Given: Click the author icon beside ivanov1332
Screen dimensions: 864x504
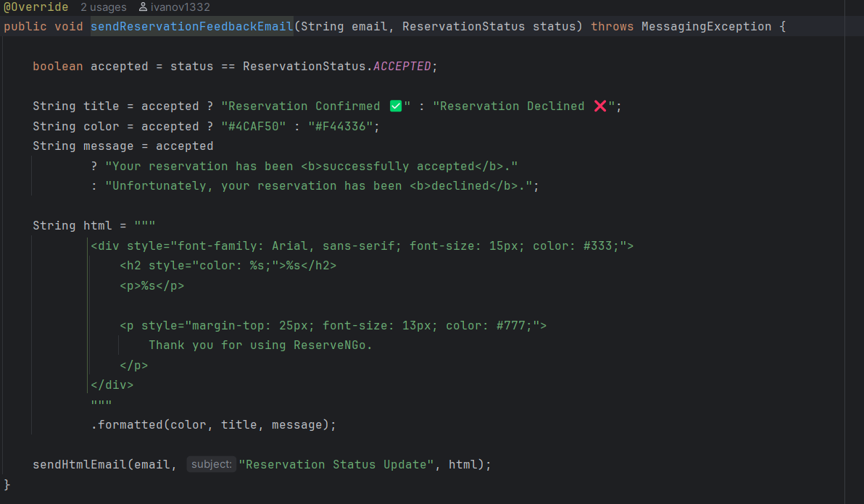Looking at the screenshot, I should click(143, 7).
